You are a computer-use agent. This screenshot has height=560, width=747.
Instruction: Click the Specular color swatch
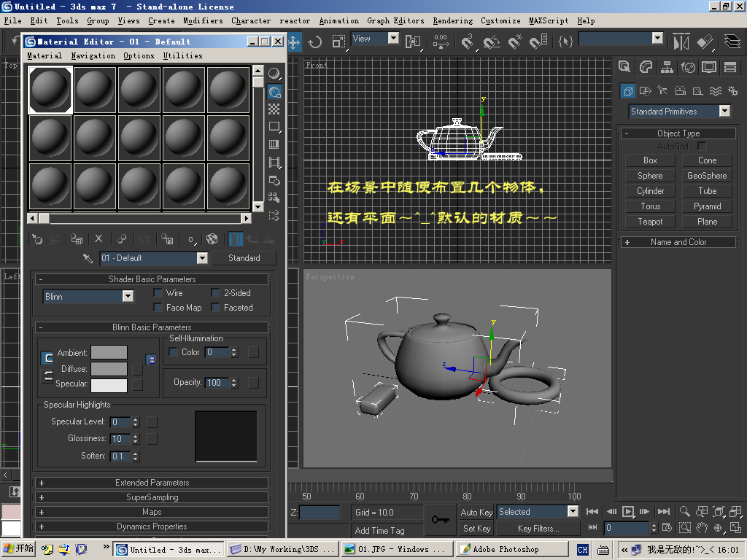pos(109,385)
